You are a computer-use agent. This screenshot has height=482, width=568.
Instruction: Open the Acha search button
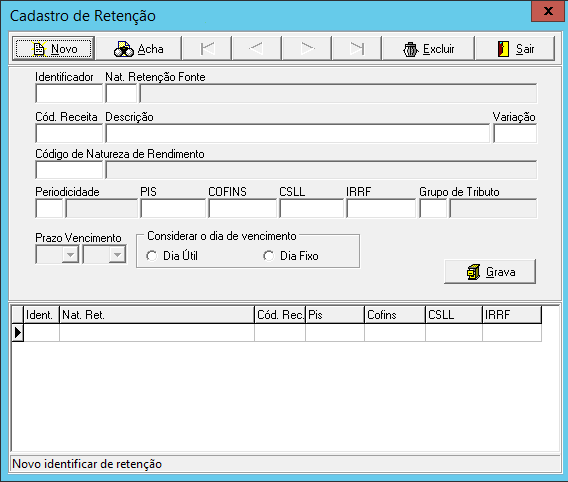(x=138, y=48)
